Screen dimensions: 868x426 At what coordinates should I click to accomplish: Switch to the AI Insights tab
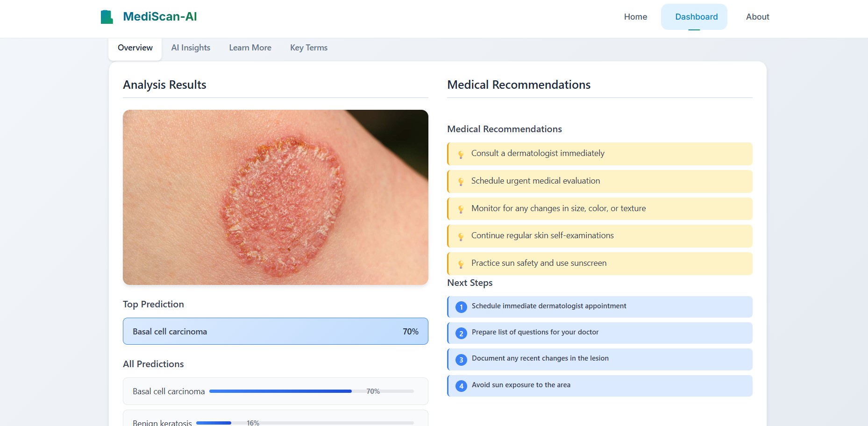[191, 48]
